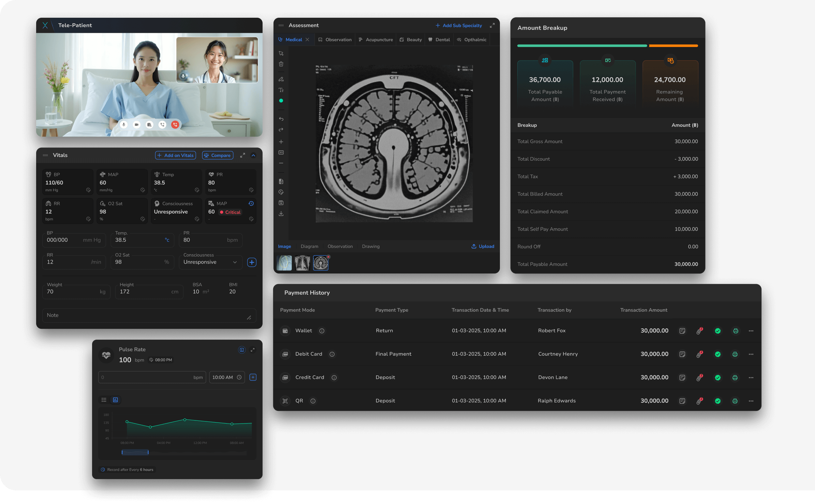Download the image using download icon

(281, 214)
